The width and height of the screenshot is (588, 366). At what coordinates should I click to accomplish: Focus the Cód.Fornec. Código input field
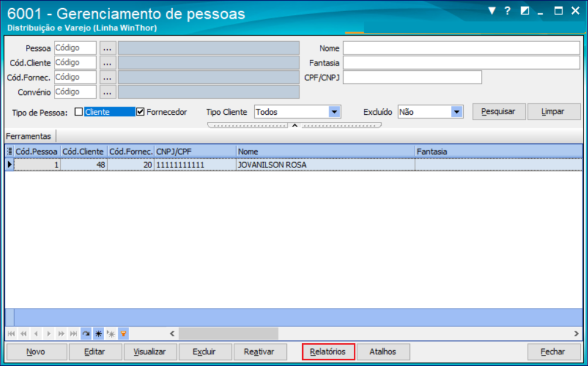point(76,77)
